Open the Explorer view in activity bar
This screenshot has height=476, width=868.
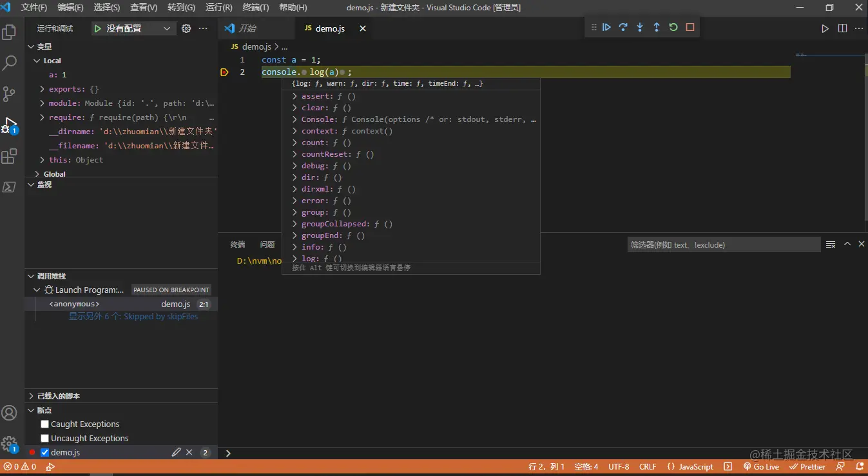point(10,32)
